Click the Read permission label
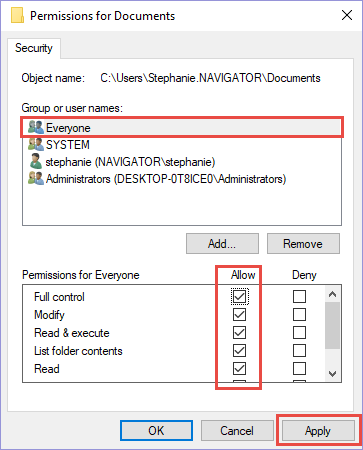Viewport: 363px width, 450px height. click(47, 369)
